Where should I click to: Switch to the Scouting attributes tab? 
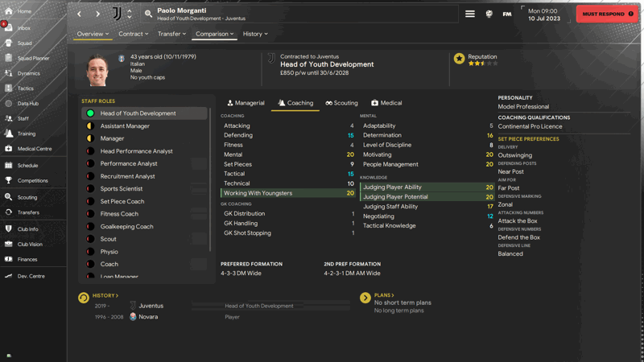pyautogui.click(x=341, y=103)
